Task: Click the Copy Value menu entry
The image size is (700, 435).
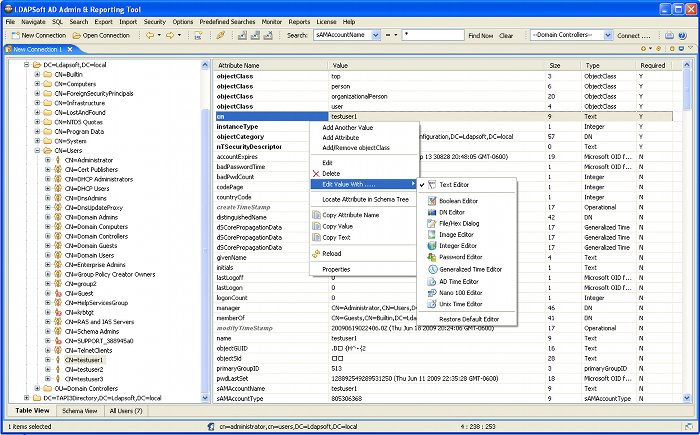Action: coord(337,226)
